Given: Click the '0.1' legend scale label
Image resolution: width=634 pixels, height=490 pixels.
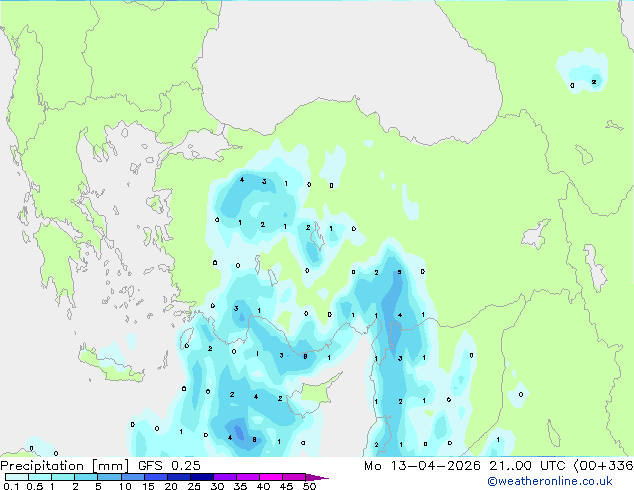Looking at the screenshot, I should click(11, 486).
